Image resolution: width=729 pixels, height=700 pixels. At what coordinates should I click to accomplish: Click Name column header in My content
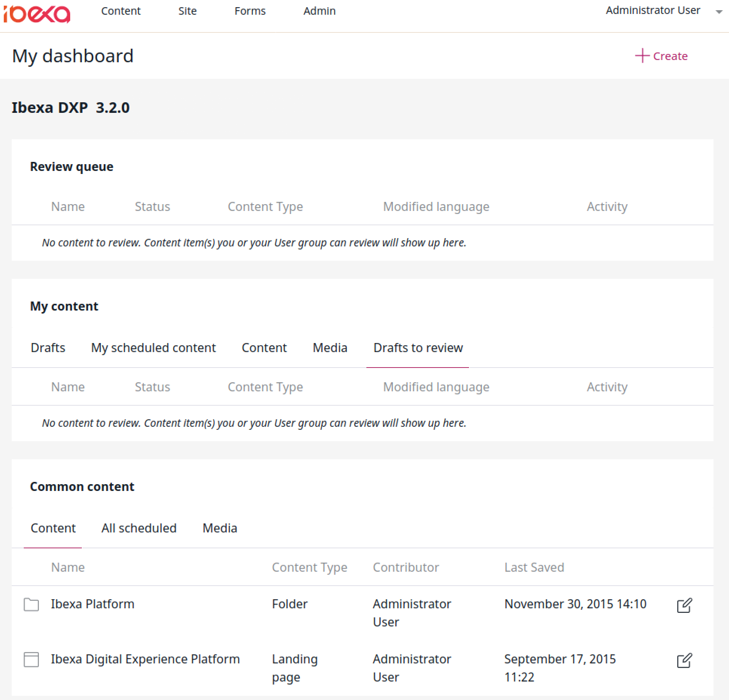pos(68,387)
